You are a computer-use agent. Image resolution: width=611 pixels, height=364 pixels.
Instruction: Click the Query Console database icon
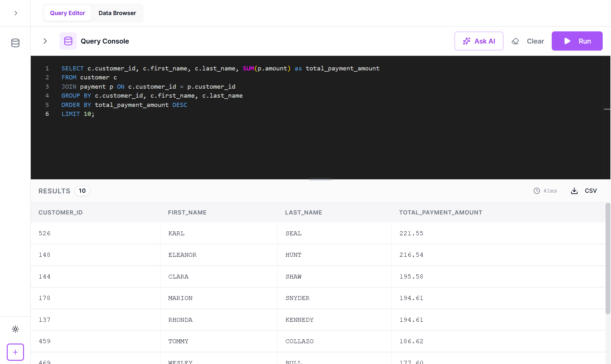(x=68, y=41)
